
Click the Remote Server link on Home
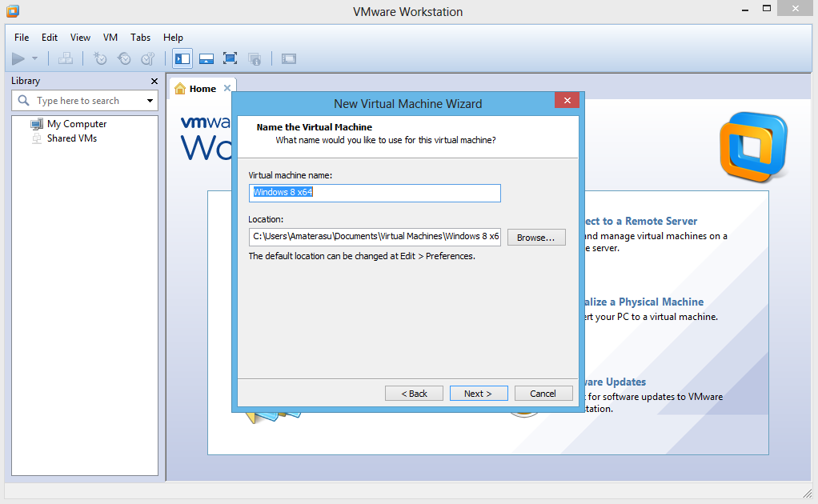click(x=641, y=221)
